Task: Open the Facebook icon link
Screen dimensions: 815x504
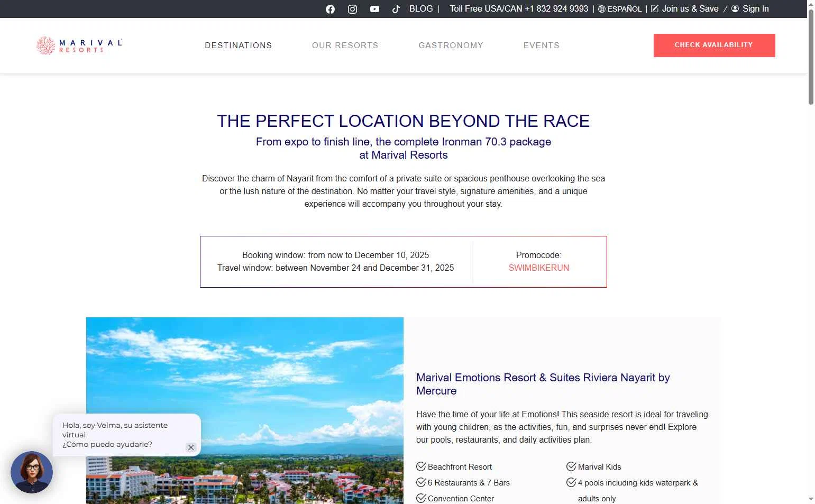Action: (330, 9)
